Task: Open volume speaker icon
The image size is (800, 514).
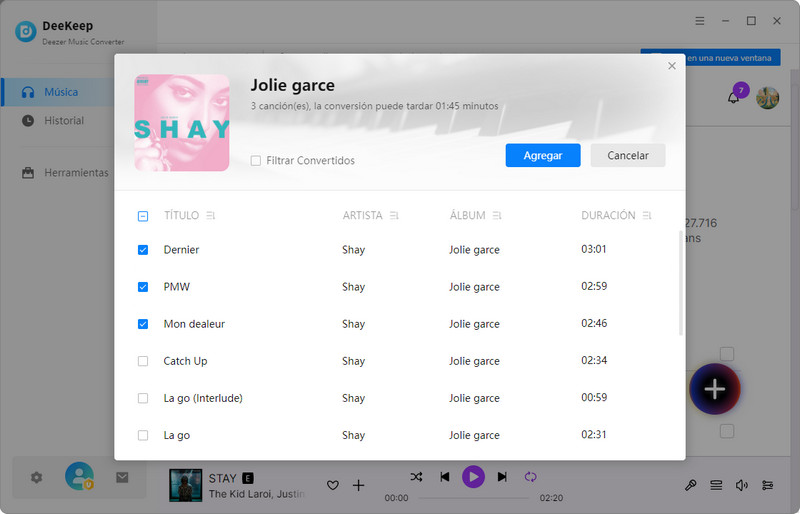Action: click(742, 485)
